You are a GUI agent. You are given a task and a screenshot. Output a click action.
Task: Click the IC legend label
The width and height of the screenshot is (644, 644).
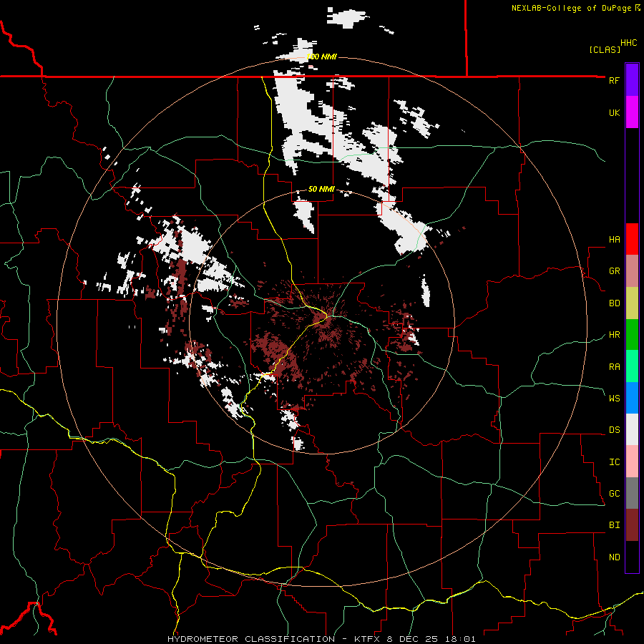(x=614, y=462)
